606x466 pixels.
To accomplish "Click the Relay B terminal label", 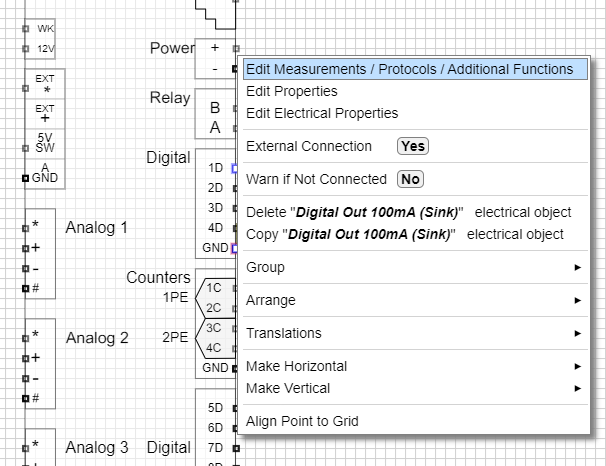I will 215,108.
